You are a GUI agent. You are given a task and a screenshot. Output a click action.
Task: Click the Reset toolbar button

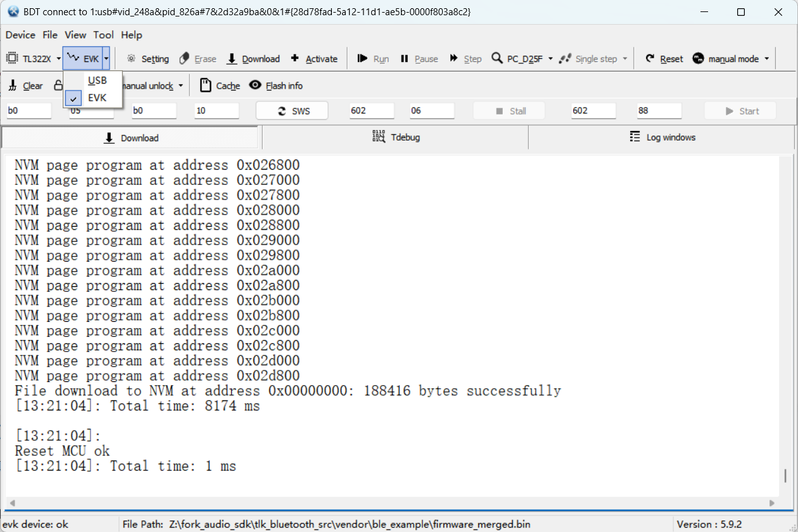(x=664, y=59)
